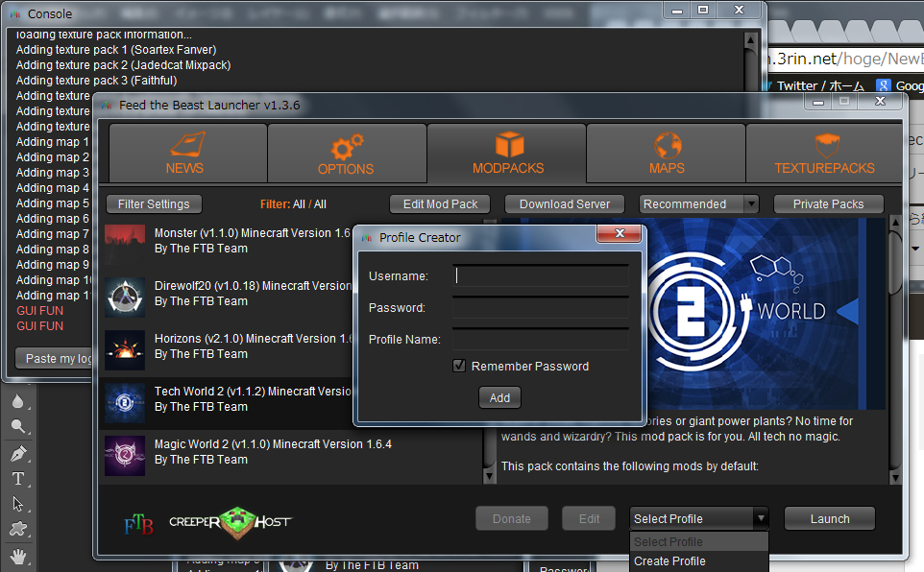The image size is (924, 572).
Task: Click the Profile Name input field
Action: click(x=541, y=340)
